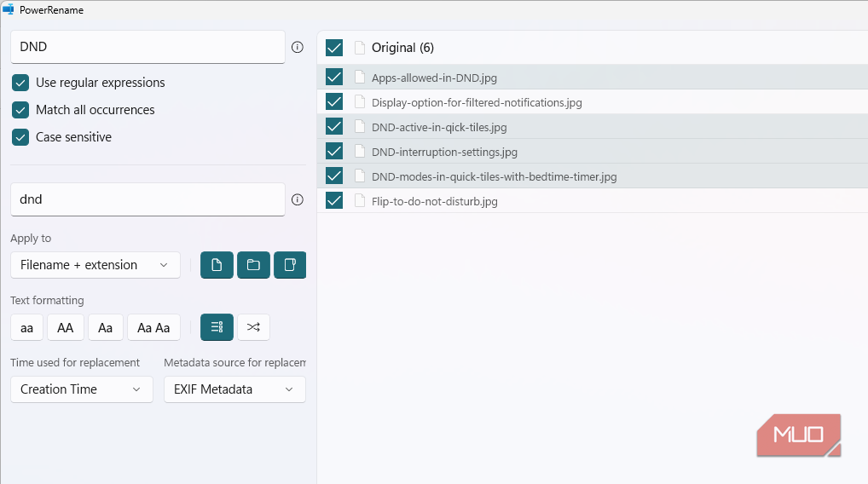The image size is (868, 484).
Task: Click the info icon beside the dnd replace field
Action: coord(297,200)
